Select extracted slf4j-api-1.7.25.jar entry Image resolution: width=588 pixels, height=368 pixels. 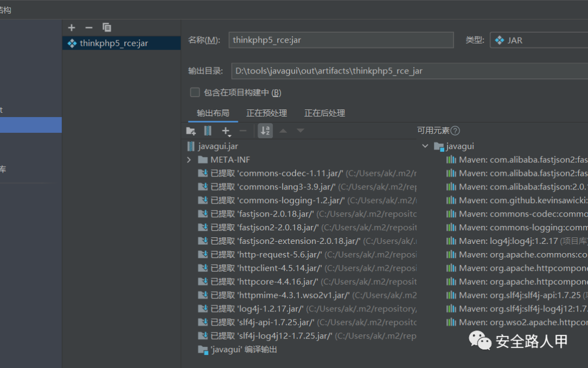pyautogui.click(x=307, y=322)
